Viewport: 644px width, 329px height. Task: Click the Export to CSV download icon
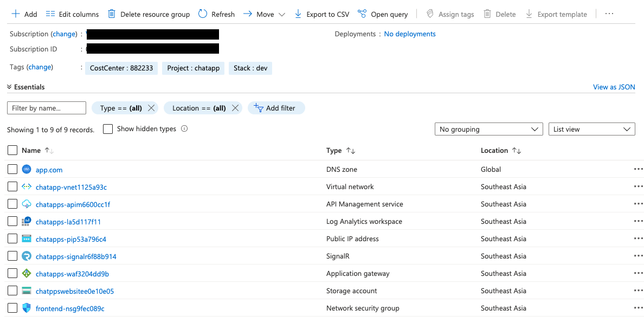298,14
